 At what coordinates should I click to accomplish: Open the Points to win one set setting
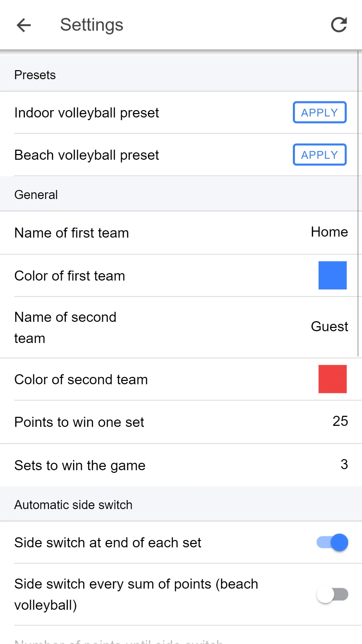[x=181, y=422]
